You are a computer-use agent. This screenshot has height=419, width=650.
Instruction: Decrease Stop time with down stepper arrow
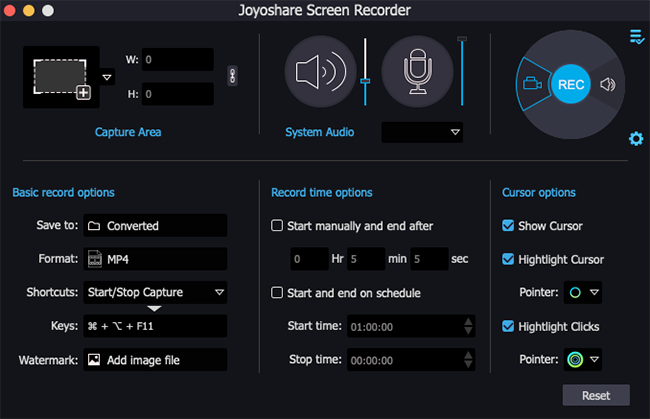pyautogui.click(x=468, y=365)
